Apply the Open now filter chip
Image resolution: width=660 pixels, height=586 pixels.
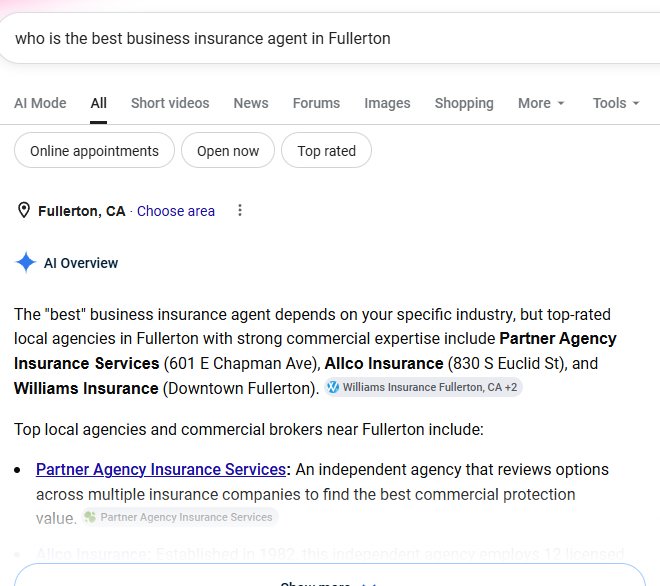coord(228,150)
